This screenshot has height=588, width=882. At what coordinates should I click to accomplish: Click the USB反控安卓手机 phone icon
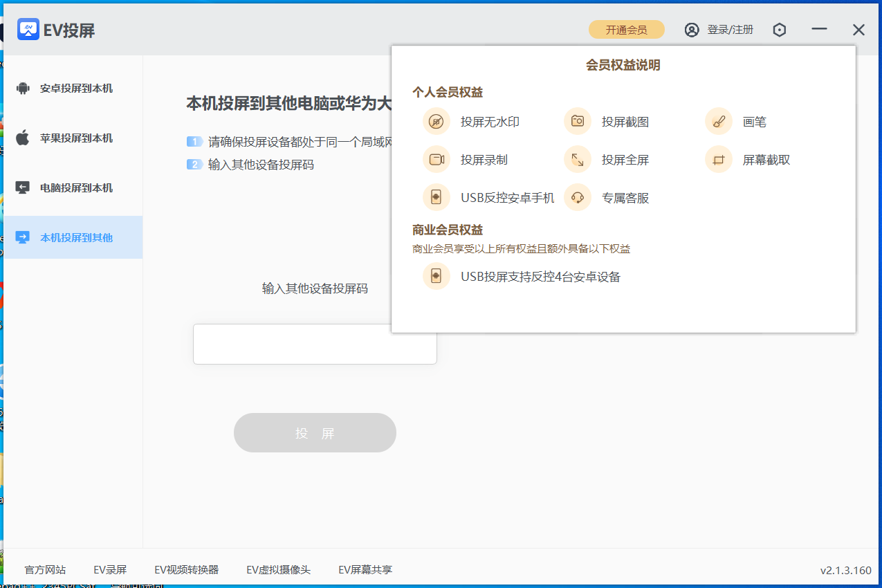(437, 198)
